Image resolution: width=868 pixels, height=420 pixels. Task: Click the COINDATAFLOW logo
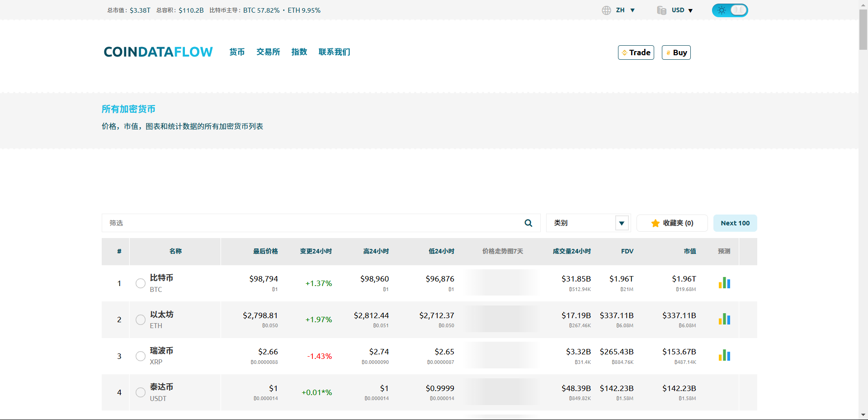point(158,52)
